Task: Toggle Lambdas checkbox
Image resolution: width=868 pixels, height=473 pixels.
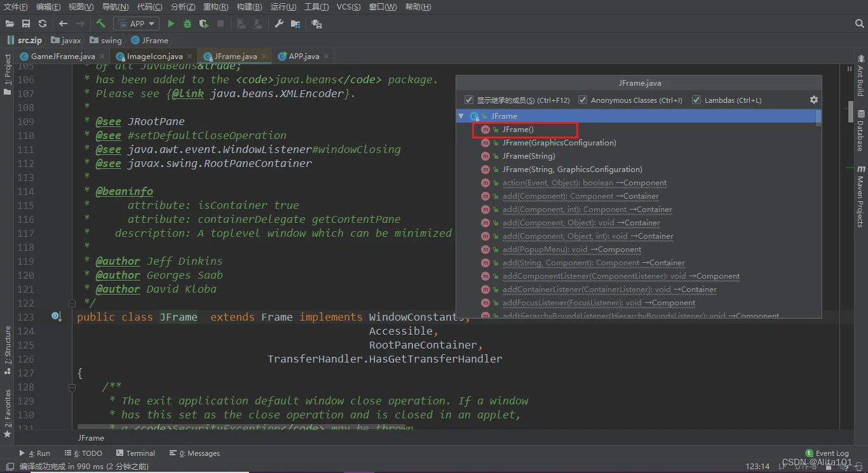Action: pos(696,100)
